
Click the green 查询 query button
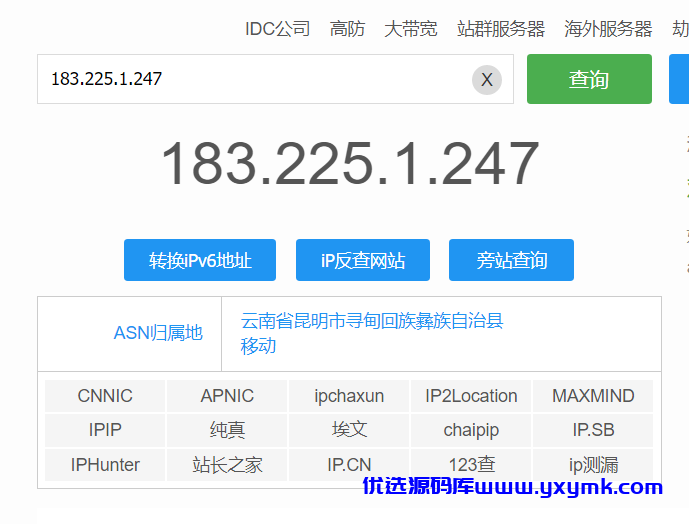589,79
